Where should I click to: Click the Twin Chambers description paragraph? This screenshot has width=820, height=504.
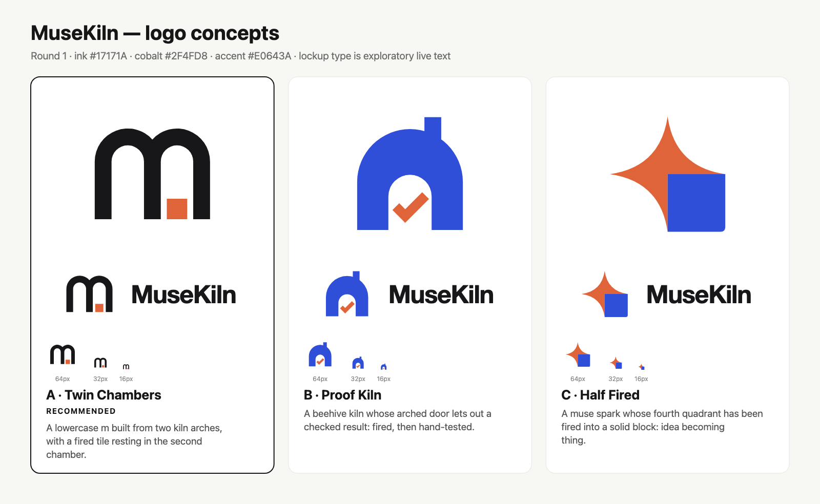134,441
